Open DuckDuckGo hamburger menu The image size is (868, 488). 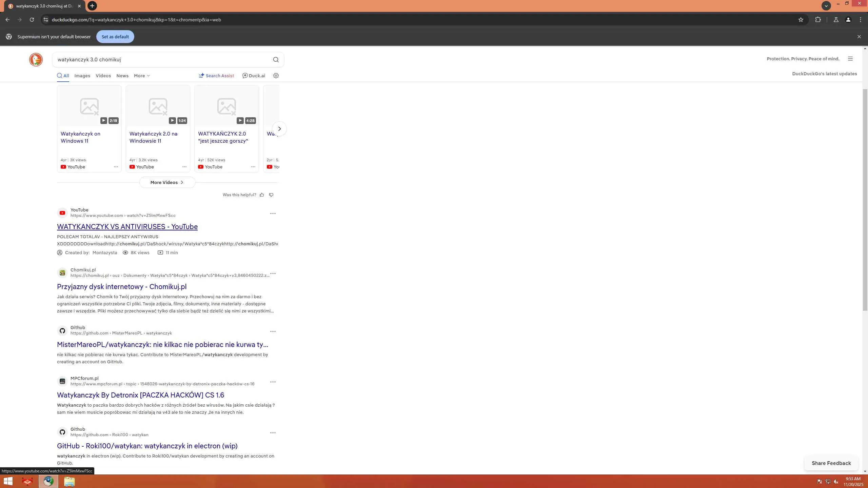(850, 59)
